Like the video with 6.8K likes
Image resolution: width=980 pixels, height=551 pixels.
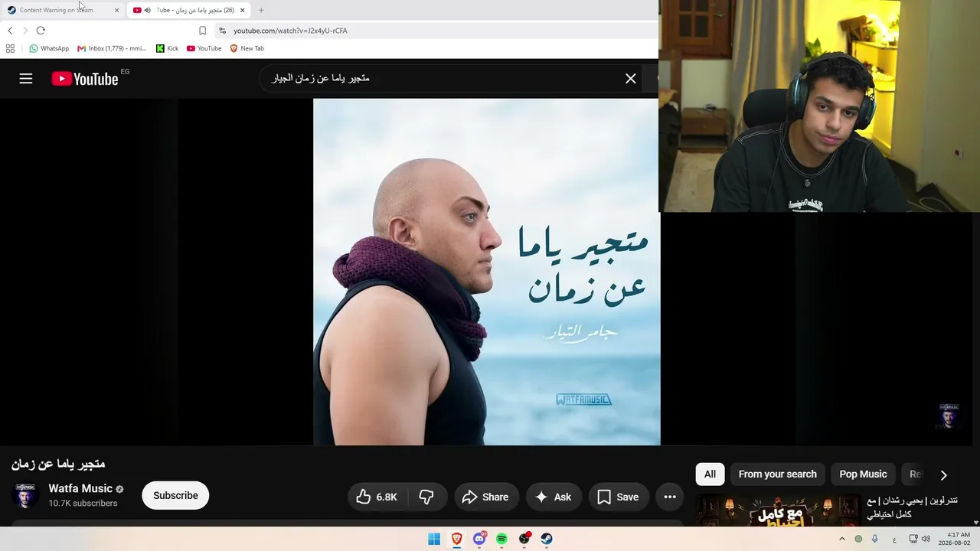point(377,497)
